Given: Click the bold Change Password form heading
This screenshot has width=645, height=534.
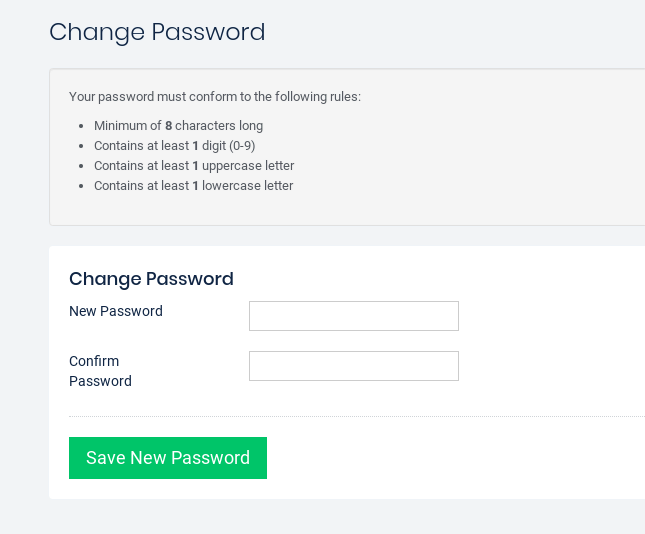Looking at the screenshot, I should (x=151, y=279).
